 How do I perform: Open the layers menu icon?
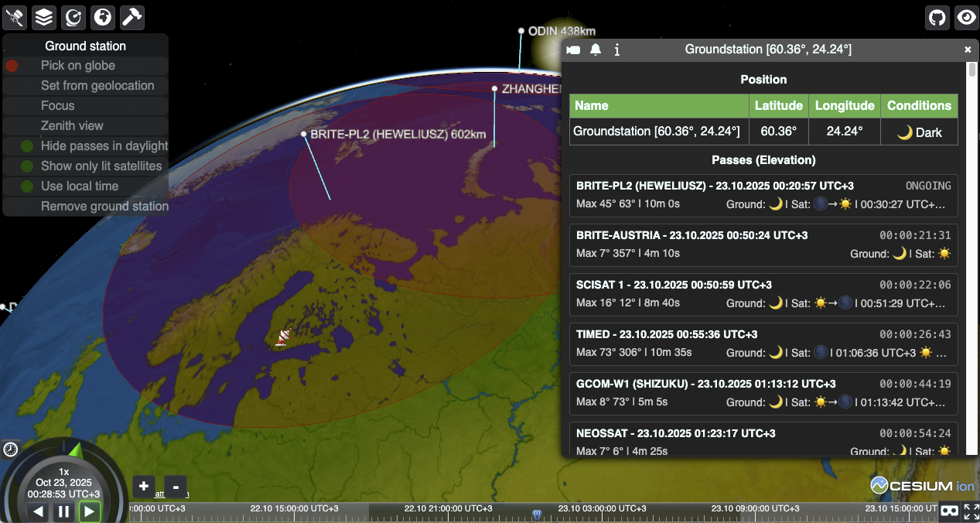(44, 16)
